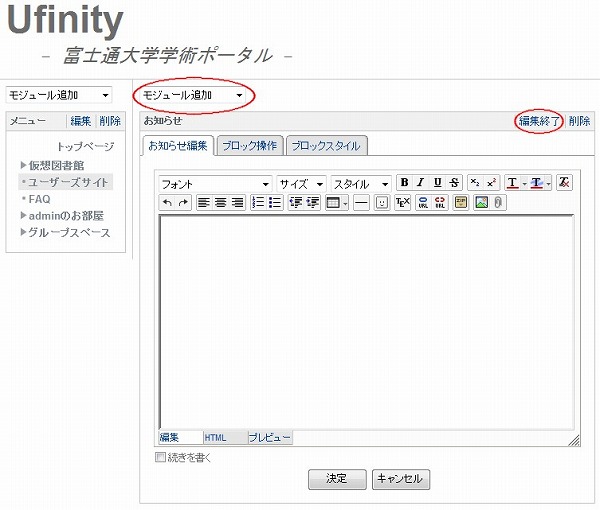Insert a bulleted list

(x=275, y=202)
